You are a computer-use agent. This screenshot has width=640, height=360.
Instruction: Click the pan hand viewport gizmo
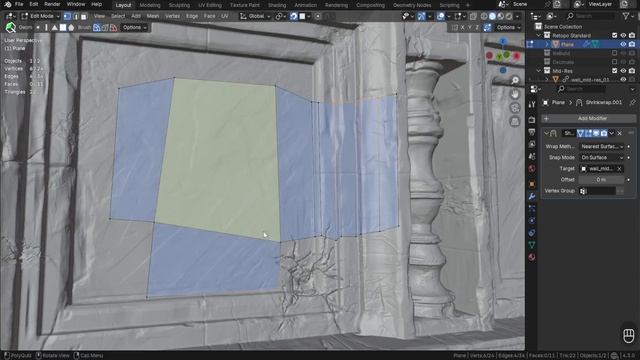pyautogui.click(x=515, y=94)
